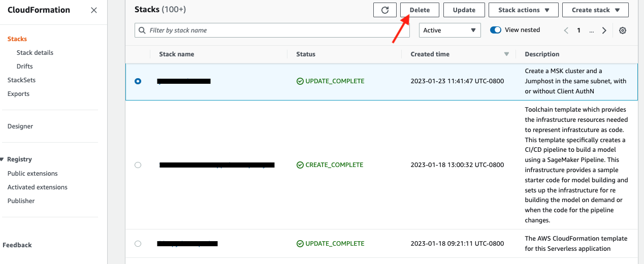Click the Update button
The image size is (644, 264).
pos(464,10)
